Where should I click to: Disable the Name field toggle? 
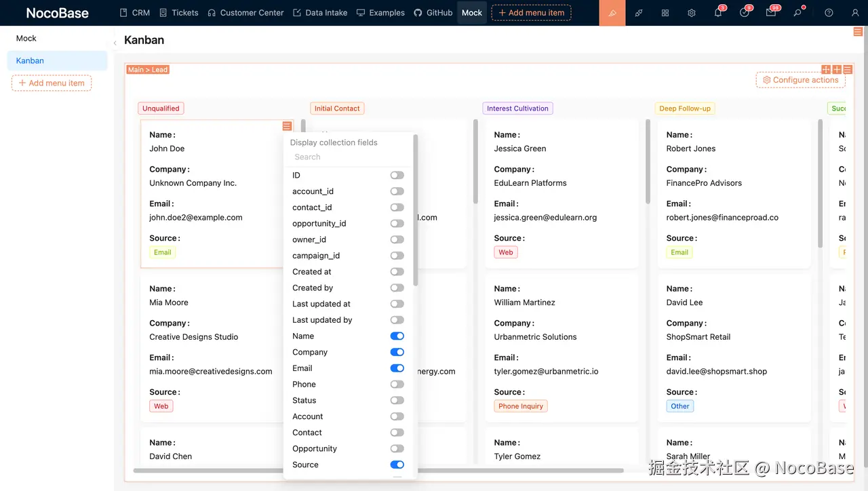click(x=397, y=336)
